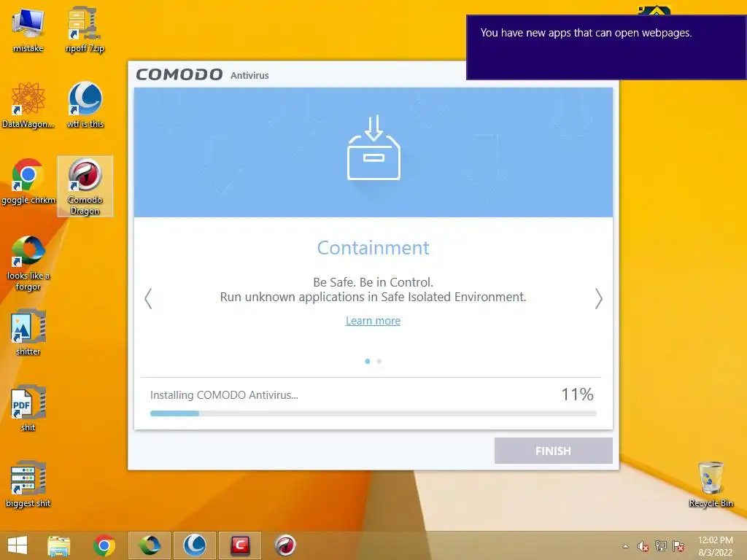The height and width of the screenshot is (560, 747).
Task: Click the 'new apps that can open webpages' notification
Action: [606, 47]
